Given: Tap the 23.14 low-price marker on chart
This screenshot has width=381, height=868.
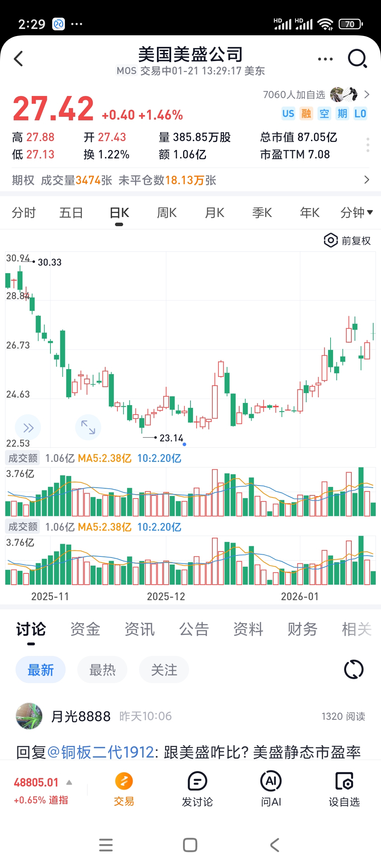Looking at the screenshot, I should [171, 438].
